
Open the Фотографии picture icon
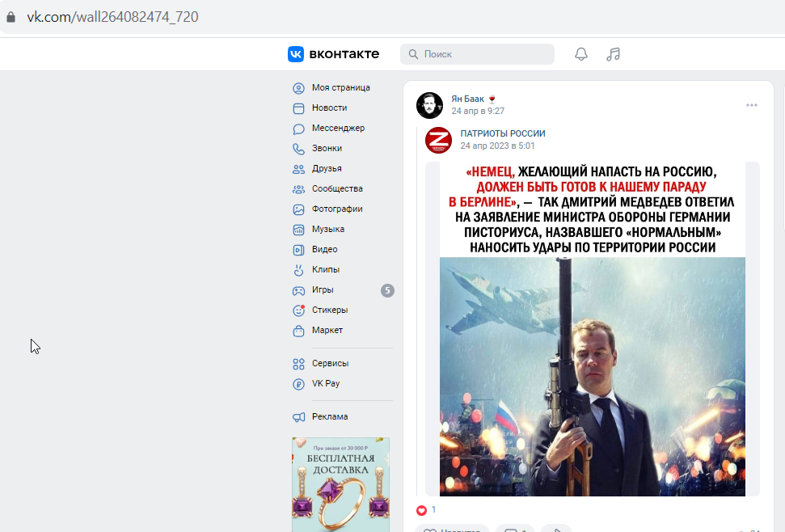pos(298,209)
